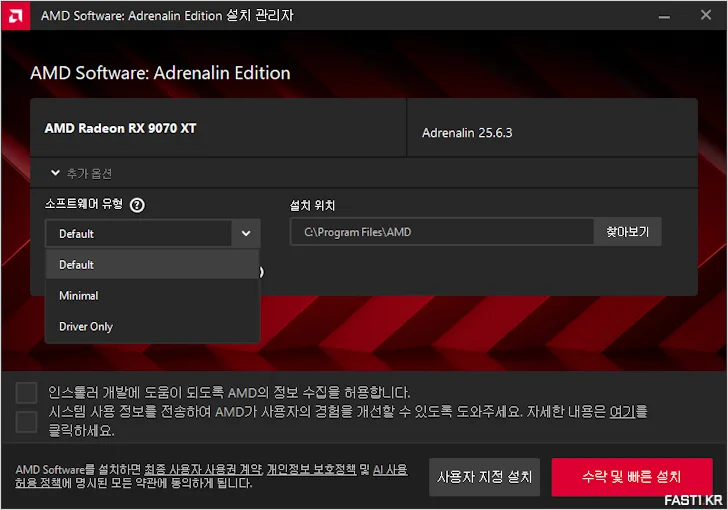This screenshot has height=510, width=728.
Task: Tick the system usage info sending checkbox
Action: point(26,422)
